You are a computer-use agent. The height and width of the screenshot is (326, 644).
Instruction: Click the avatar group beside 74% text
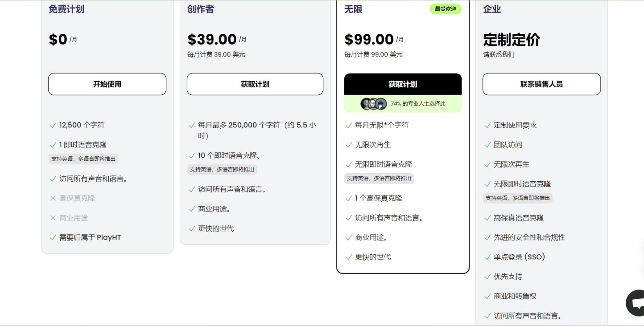[x=373, y=104]
